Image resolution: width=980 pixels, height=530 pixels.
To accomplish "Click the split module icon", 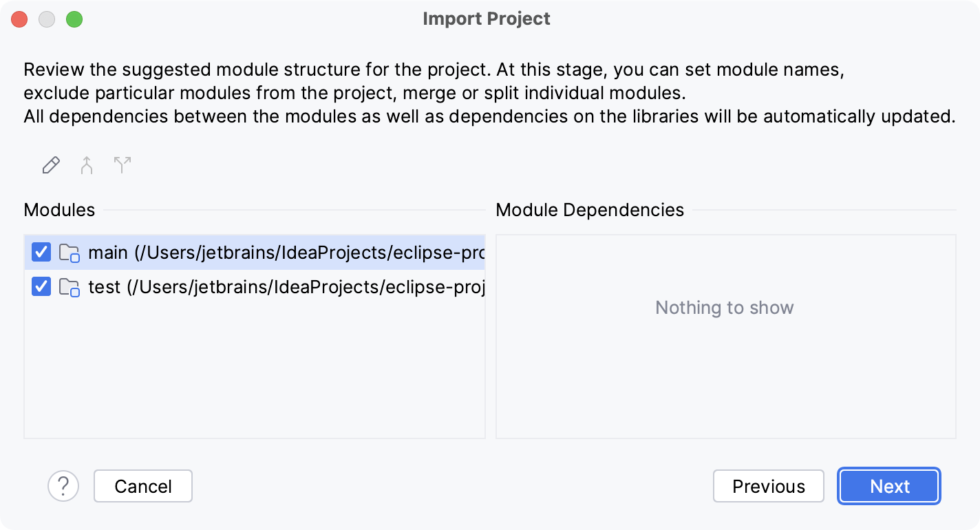I will click(x=122, y=165).
